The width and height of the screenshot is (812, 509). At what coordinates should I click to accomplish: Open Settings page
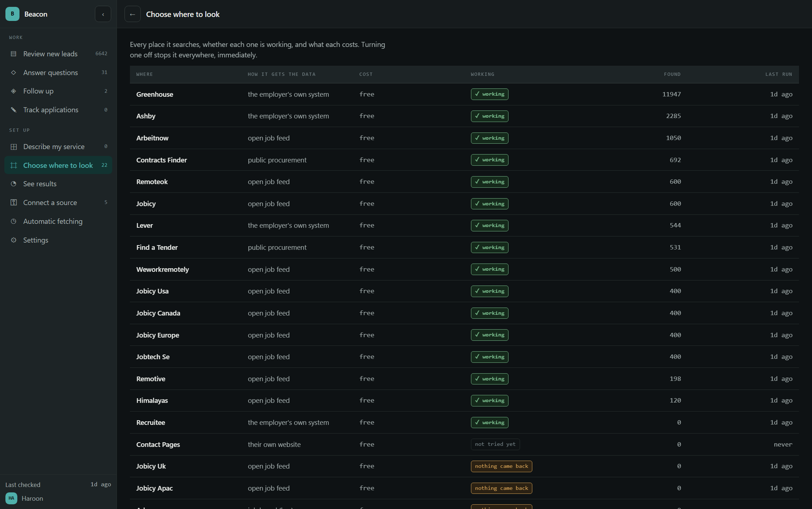[58, 240]
